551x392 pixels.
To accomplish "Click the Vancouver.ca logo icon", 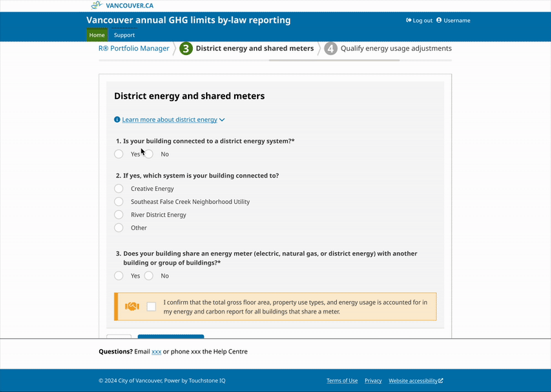I will click(x=96, y=5).
